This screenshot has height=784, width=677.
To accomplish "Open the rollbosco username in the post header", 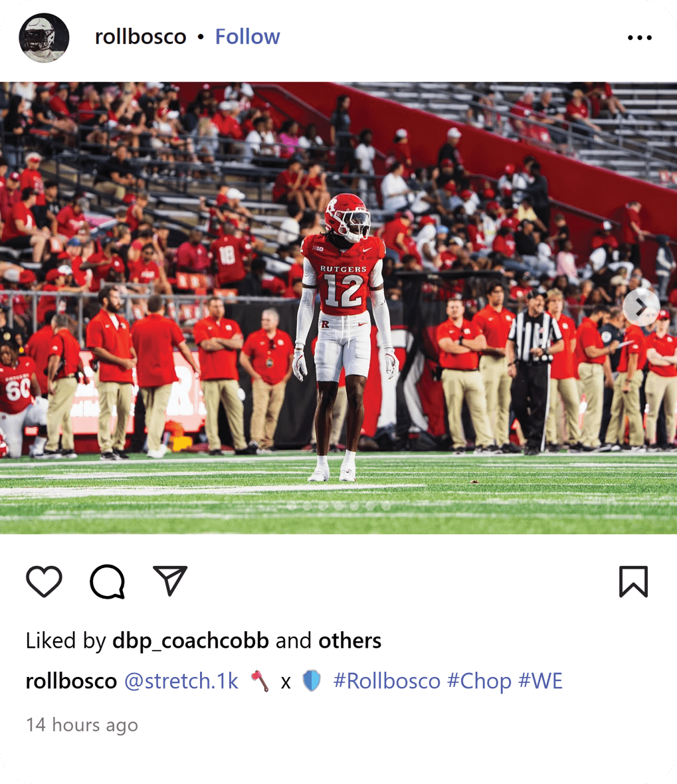I will tap(140, 37).
